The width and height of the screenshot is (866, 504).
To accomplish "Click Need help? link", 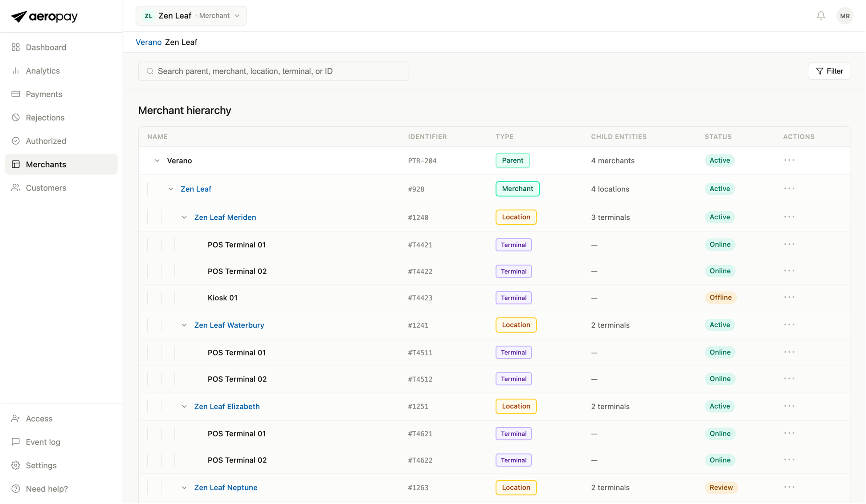I will click(x=61, y=488).
